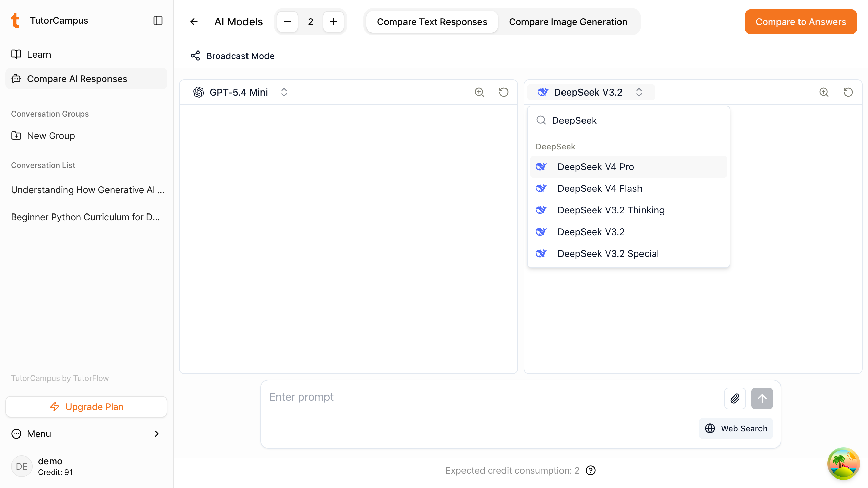Open the DeepSeek V3.2 model selector

pos(591,92)
